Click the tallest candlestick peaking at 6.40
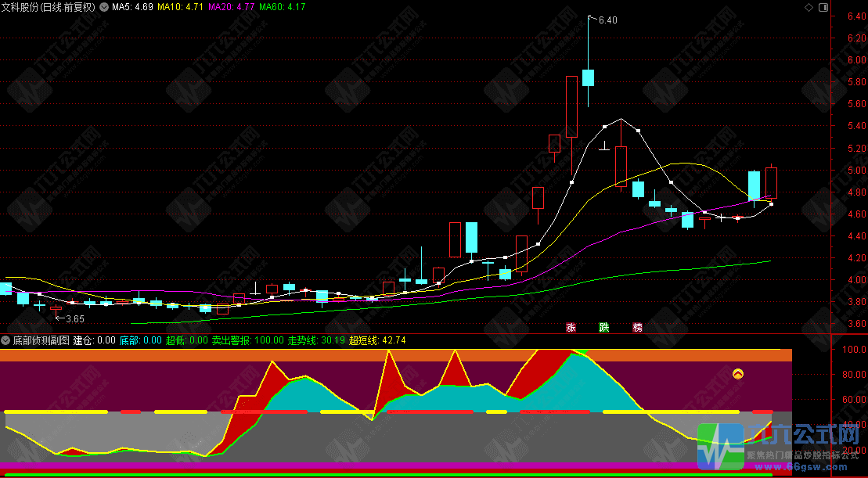This screenshot has width=868, height=478. (588, 77)
